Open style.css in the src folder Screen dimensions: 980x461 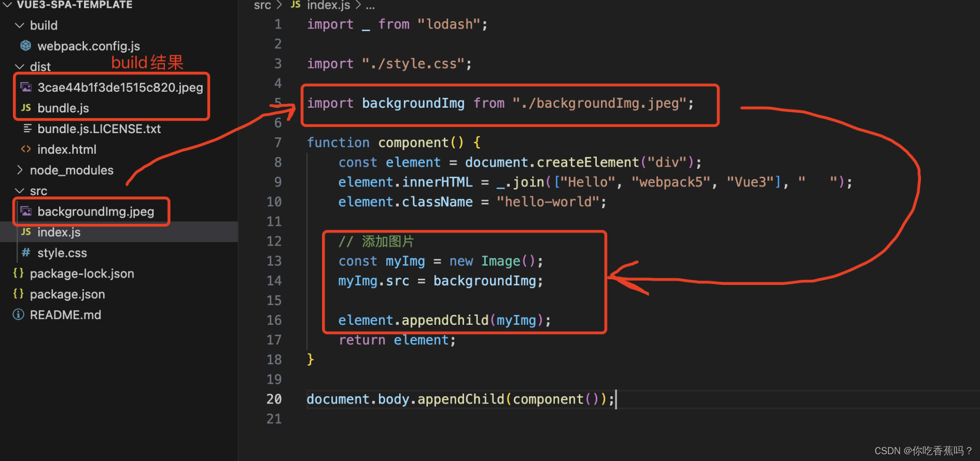tap(62, 253)
